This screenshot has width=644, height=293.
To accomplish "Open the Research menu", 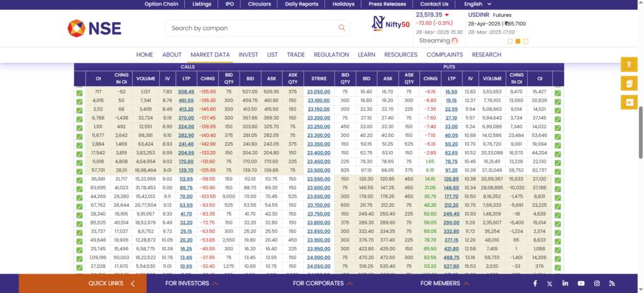I will (x=486, y=55).
